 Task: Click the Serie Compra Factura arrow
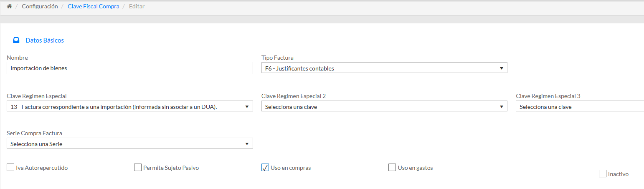(x=247, y=144)
